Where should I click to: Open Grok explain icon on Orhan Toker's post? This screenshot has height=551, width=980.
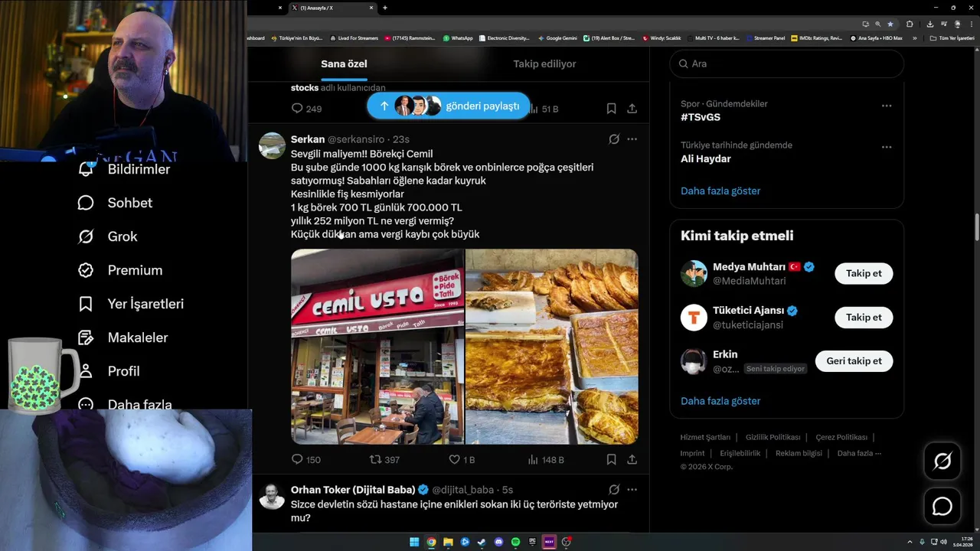pyautogui.click(x=613, y=490)
